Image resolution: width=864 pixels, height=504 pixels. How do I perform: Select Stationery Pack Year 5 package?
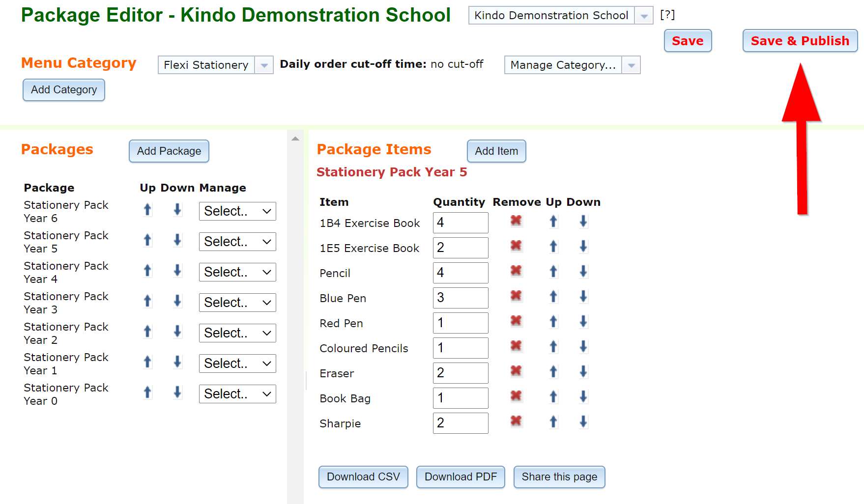pyautogui.click(x=66, y=242)
